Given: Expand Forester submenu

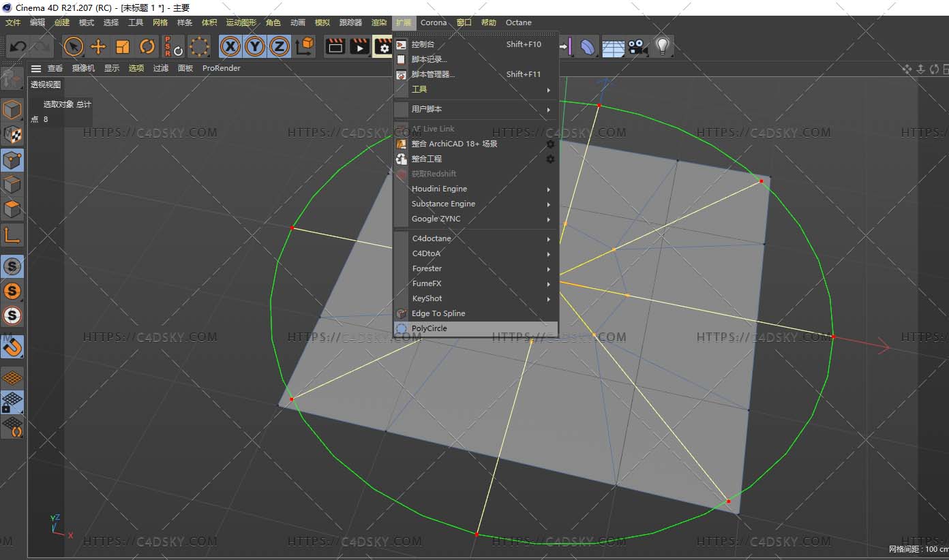Looking at the screenshot, I should [x=476, y=268].
